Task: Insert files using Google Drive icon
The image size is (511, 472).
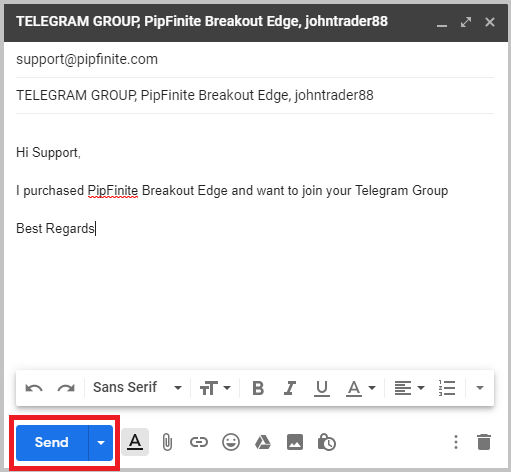Action: point(263,442)
